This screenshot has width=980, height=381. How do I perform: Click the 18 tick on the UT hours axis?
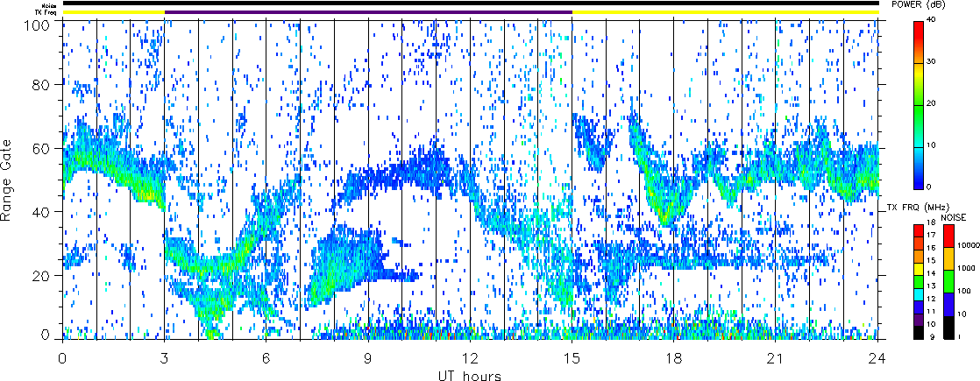pyautogui.click(x=674, y=358)
